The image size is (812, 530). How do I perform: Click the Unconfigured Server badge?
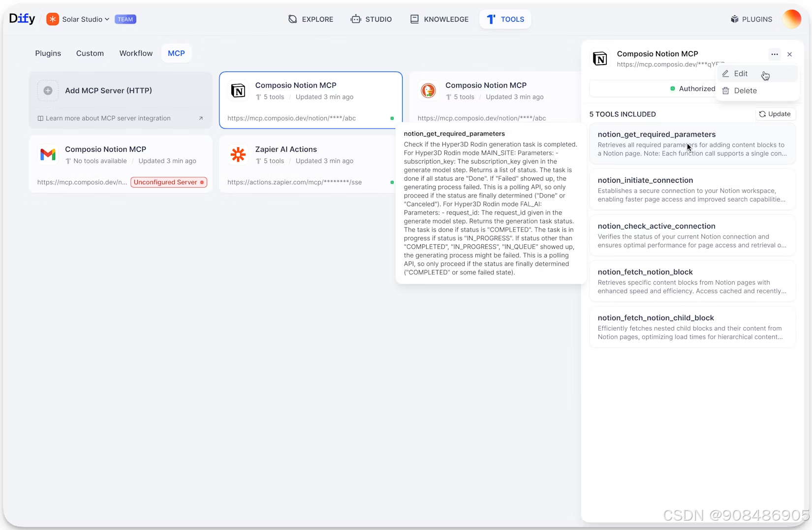tap(169, 182)
